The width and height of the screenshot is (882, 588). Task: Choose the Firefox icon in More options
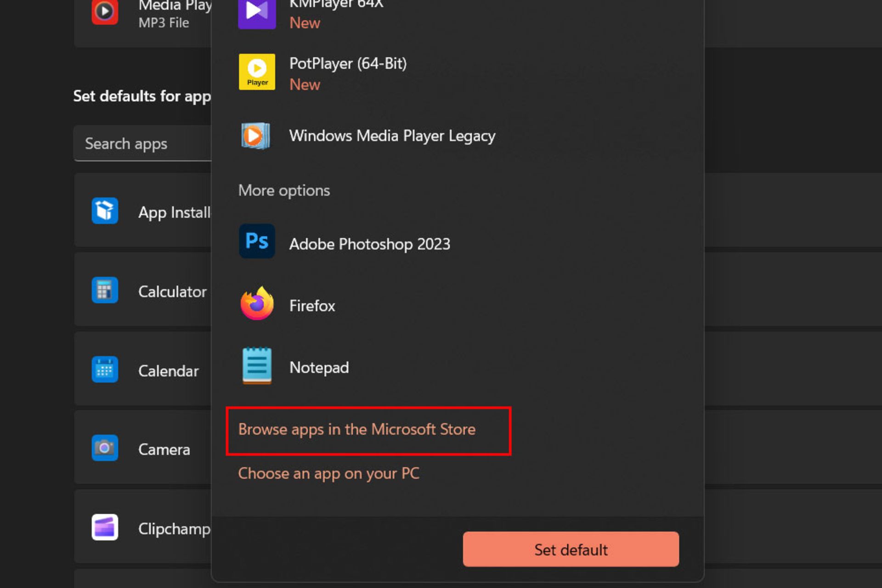(257, 303)
